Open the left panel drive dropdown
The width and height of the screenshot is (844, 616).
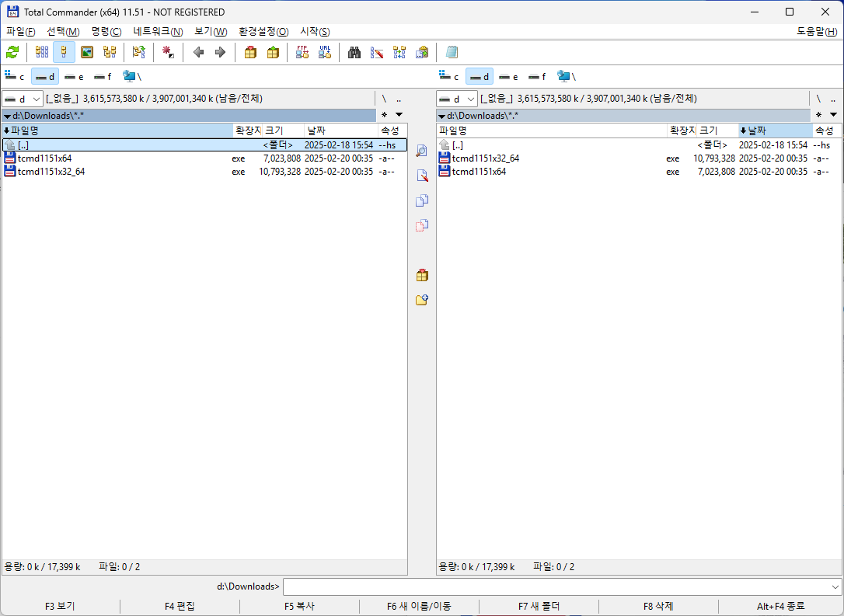tap(22, 99)
